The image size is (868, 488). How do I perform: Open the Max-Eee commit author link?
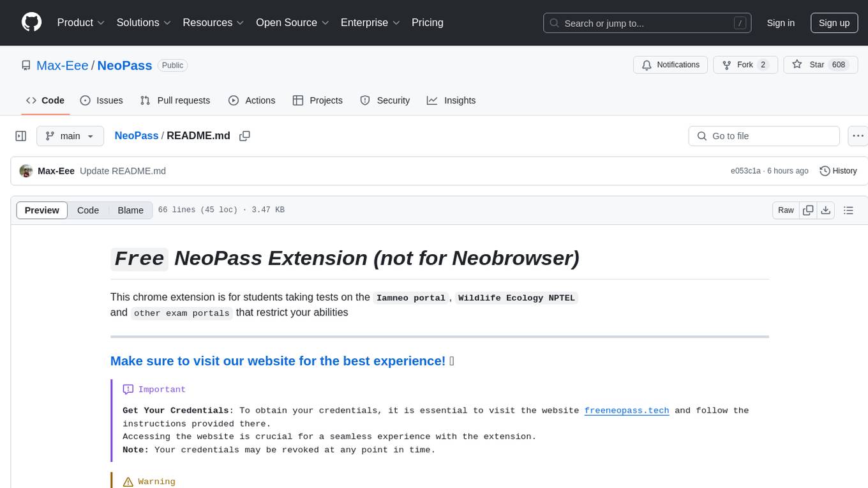click(56, 171)
